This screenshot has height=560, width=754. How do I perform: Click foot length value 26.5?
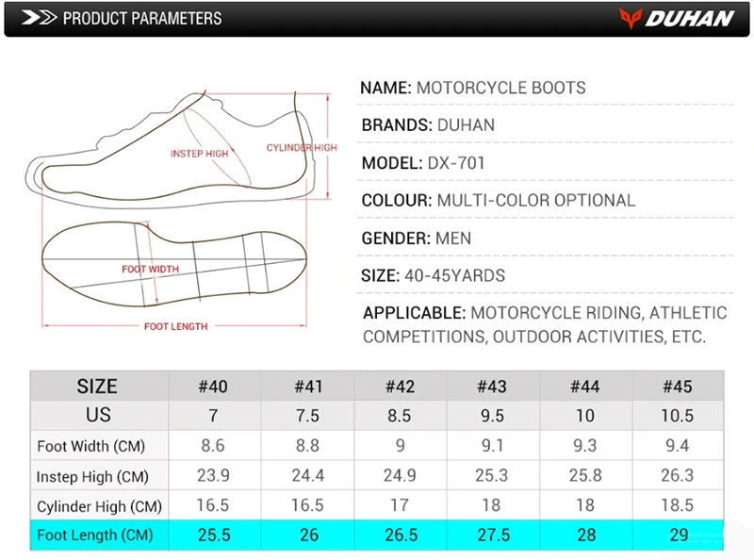402,535
